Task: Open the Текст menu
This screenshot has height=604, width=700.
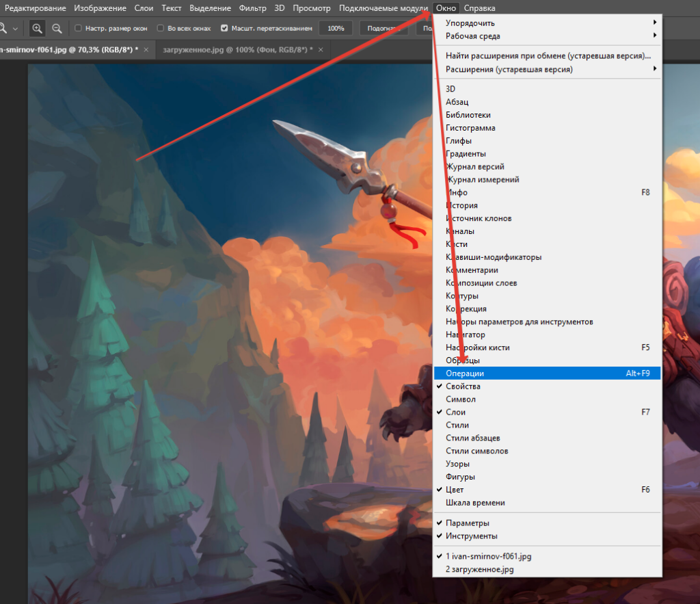Action: tap(172, 8)
